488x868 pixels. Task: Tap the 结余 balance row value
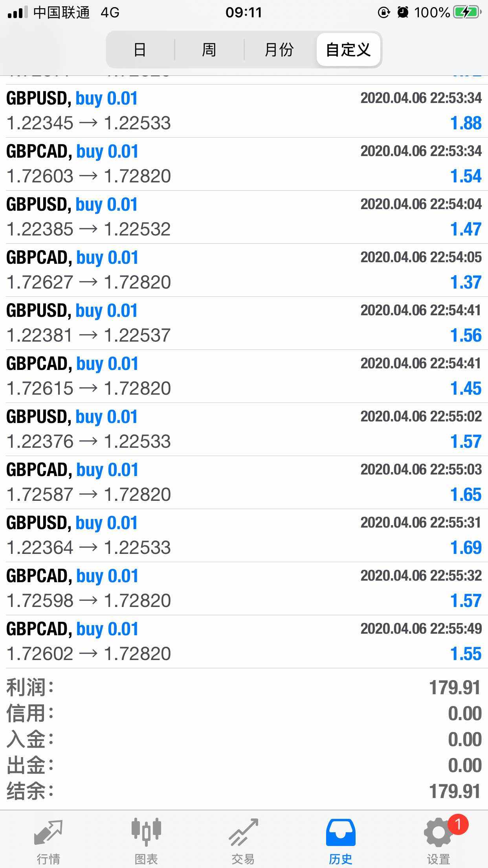click(455, 791)
